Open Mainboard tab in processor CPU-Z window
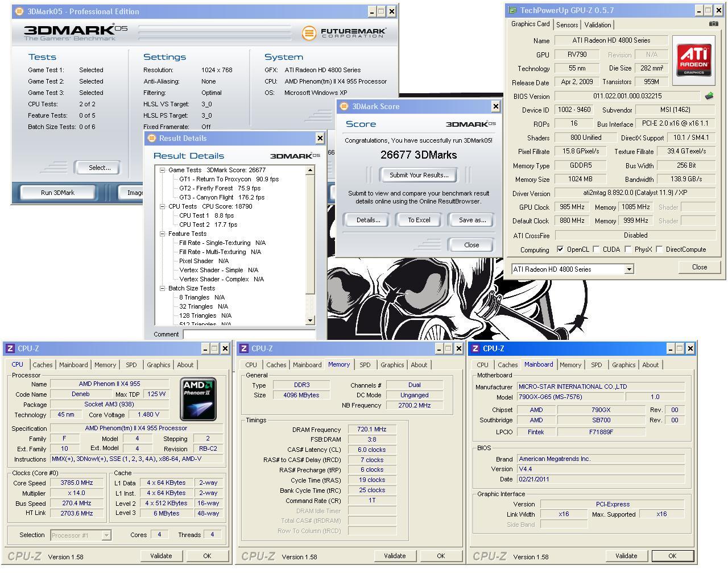Viewport: 728px width, 582px height. pyautogui.click(x=73, y=365)
